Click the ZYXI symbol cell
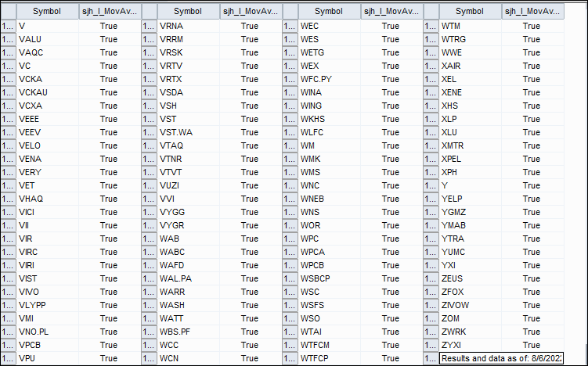 point(471,345)
